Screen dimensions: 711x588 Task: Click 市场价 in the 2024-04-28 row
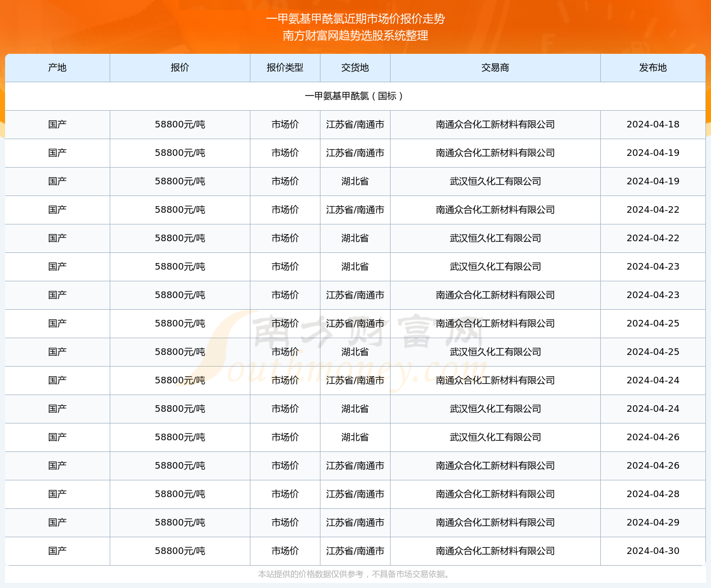[285, 494]
